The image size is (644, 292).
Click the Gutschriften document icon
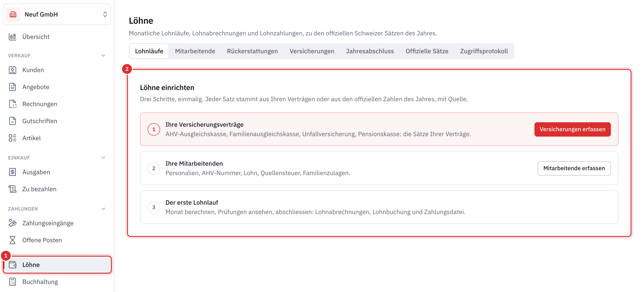tap(13, 121)
